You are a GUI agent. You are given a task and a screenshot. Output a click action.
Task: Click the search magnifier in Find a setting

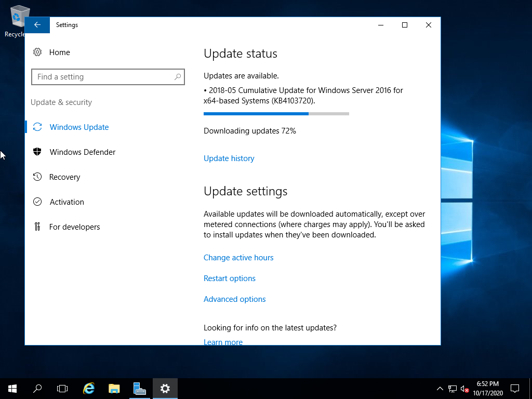[178, 77]
